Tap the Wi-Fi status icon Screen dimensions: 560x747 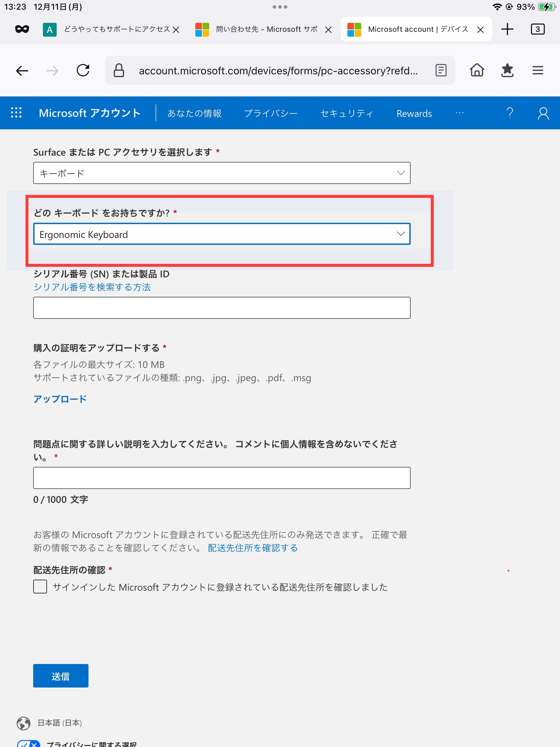coord(497,7)
